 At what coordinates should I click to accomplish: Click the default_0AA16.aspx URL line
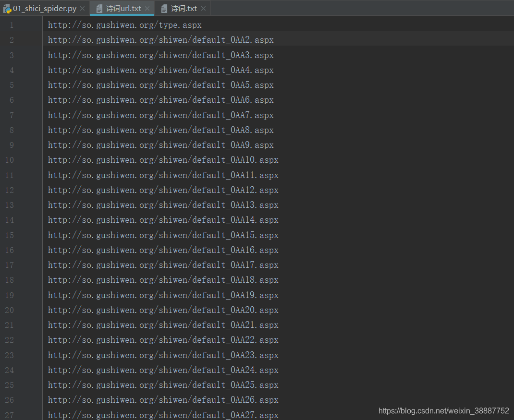pyautogui.click(x=163, y=250)
